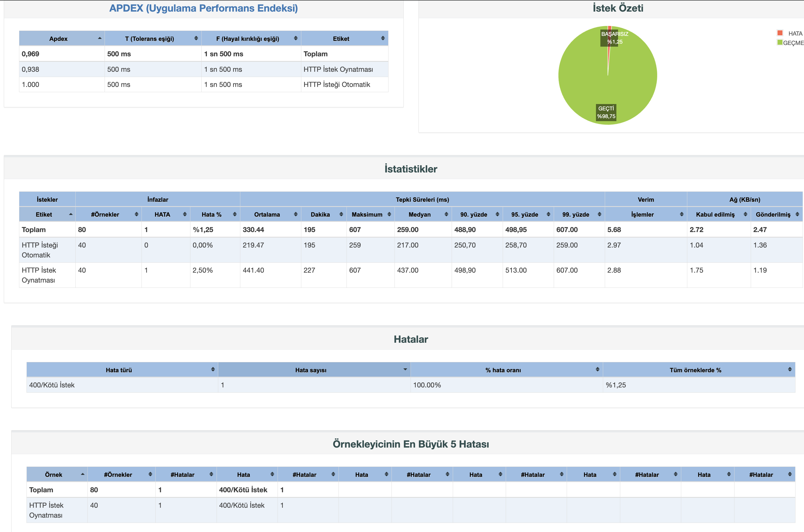Toggle HATA series in pie chart legend
The height and width of the screenshot is (532, 804).
click(x=780, y=33)
